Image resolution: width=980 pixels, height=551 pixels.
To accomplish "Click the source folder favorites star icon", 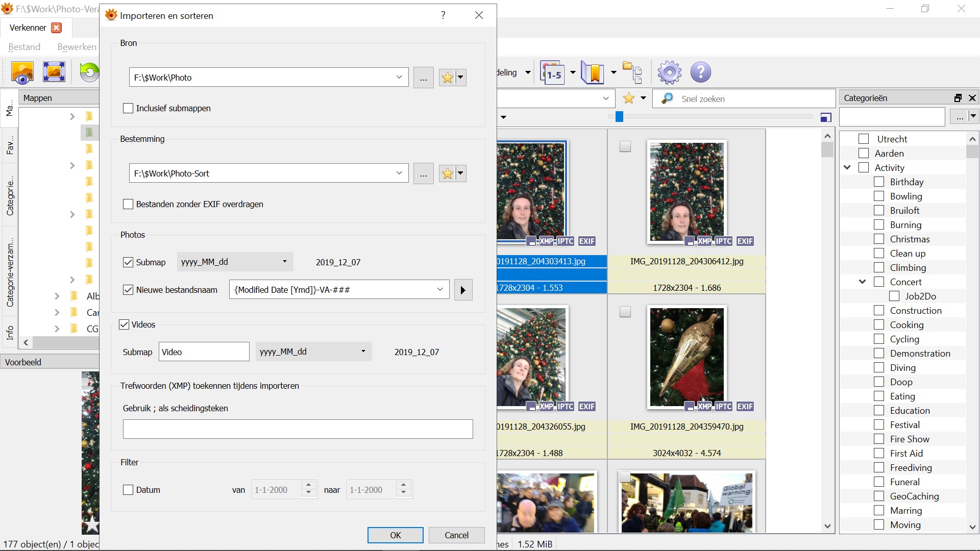I will (x=447, y=78).
